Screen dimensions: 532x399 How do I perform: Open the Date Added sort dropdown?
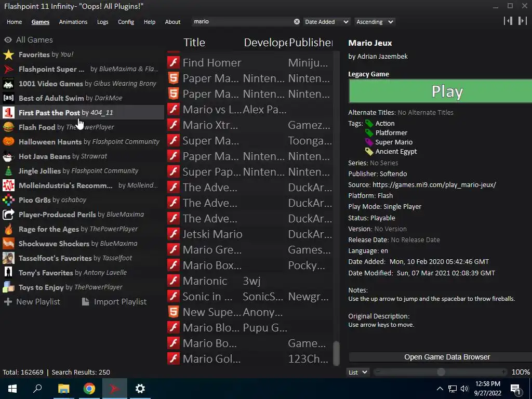point(326,22)
